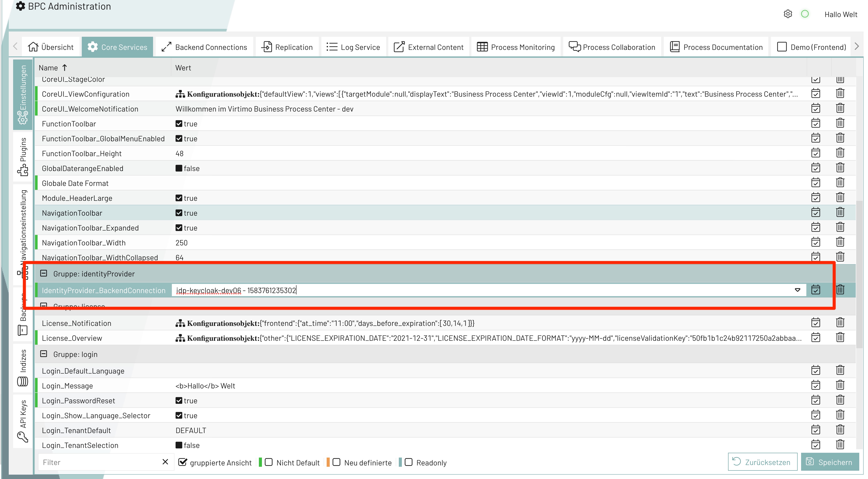Clear the Filter field with the X icon
The height and width of the screenshot is (479, 868).
click(165, 462)
